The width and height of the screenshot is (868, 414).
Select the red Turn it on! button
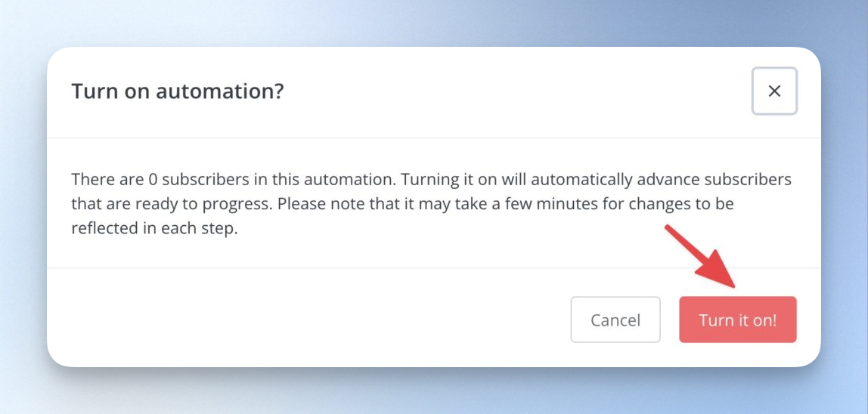(x=738, y=320)
